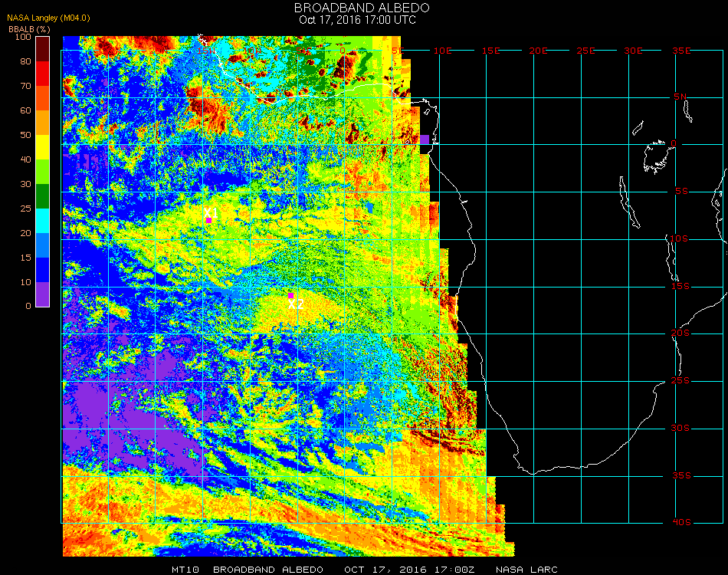Click the magenta X1 marker square
Image resolution: width=728 pixels, height=575 pixels.
coord(208,221)
